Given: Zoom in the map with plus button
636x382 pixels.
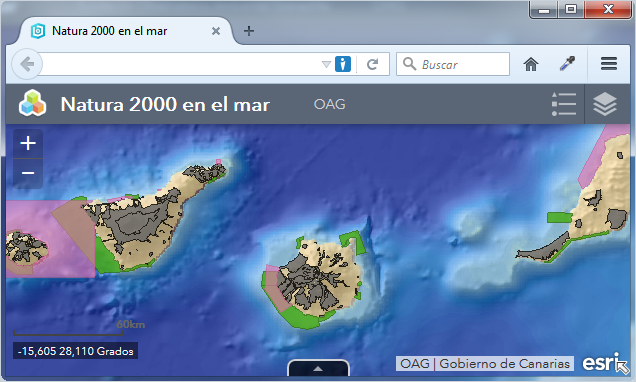Looking at the screenshot, I should coord(28,144).
